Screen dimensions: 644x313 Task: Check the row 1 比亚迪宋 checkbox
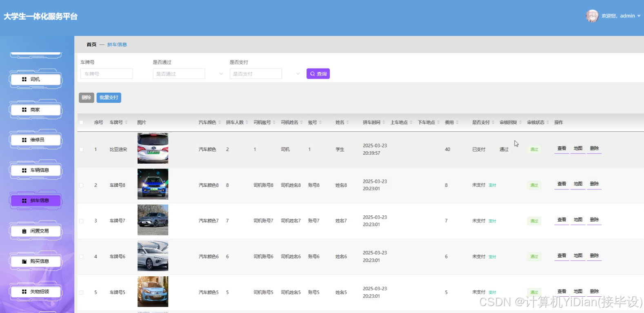[81, 149]
